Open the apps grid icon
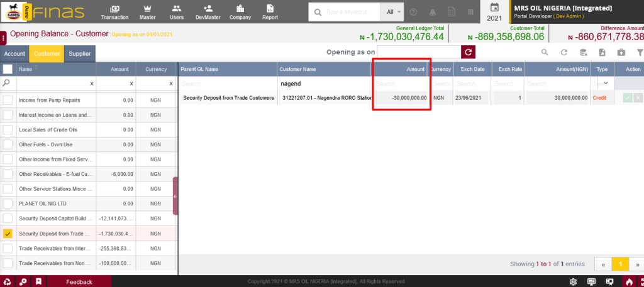The height and width of the screenshot is (287, 644). pos(470,13)
